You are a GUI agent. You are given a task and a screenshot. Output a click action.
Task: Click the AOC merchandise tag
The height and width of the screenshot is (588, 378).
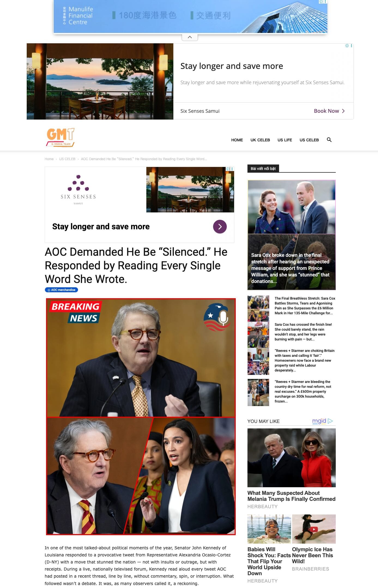coord(61,290)
